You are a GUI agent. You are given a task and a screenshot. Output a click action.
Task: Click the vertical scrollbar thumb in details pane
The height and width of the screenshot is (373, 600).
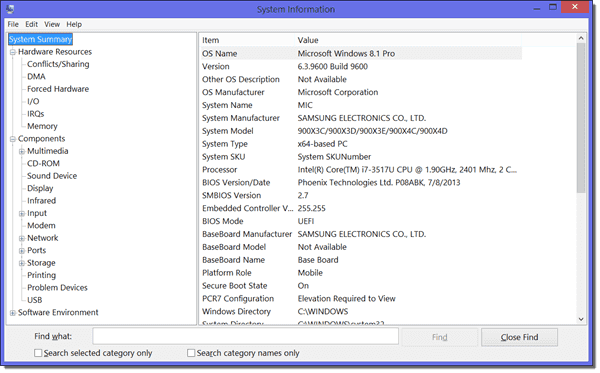(x=581, y=118)
